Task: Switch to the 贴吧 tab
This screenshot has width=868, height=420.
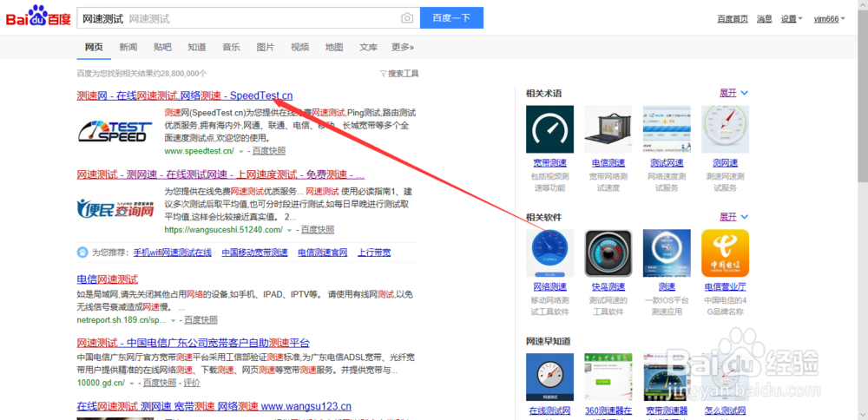Action: tap(162, 47)
